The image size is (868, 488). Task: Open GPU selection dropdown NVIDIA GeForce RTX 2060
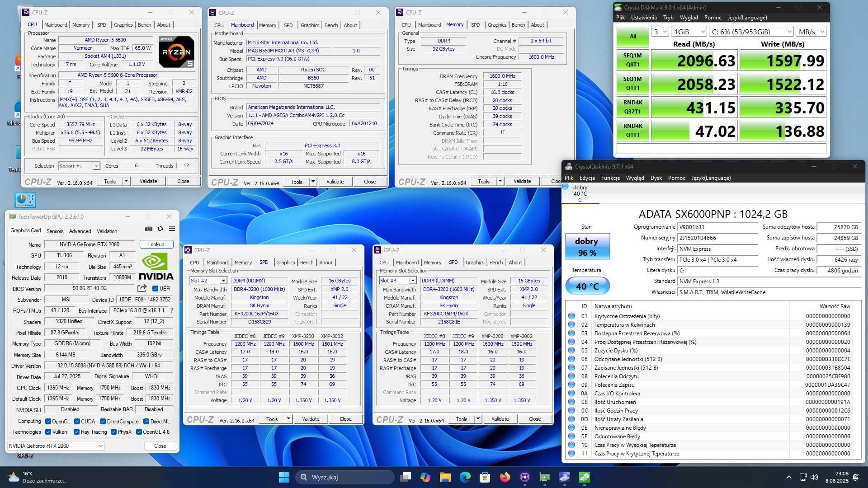click(56, 446)
